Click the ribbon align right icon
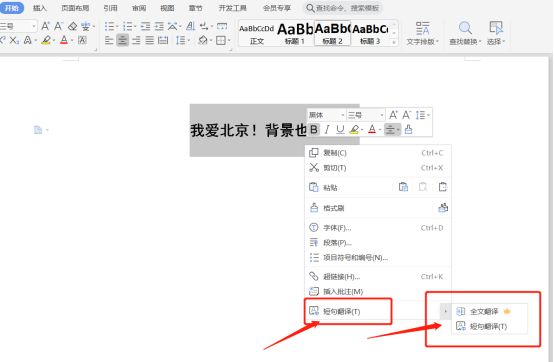The width and height of the screenshot is (554, 362). tap(136, 41)
